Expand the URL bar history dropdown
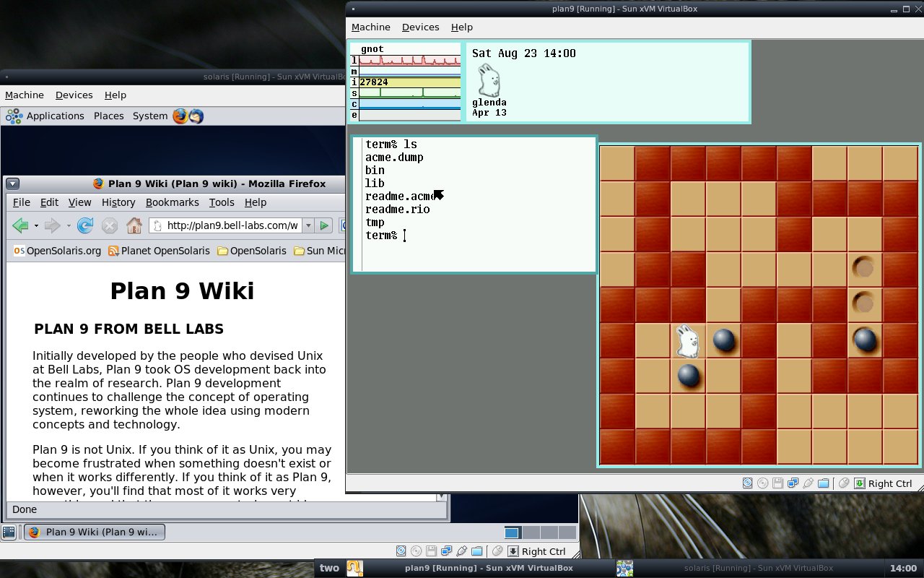 point(308,225)
